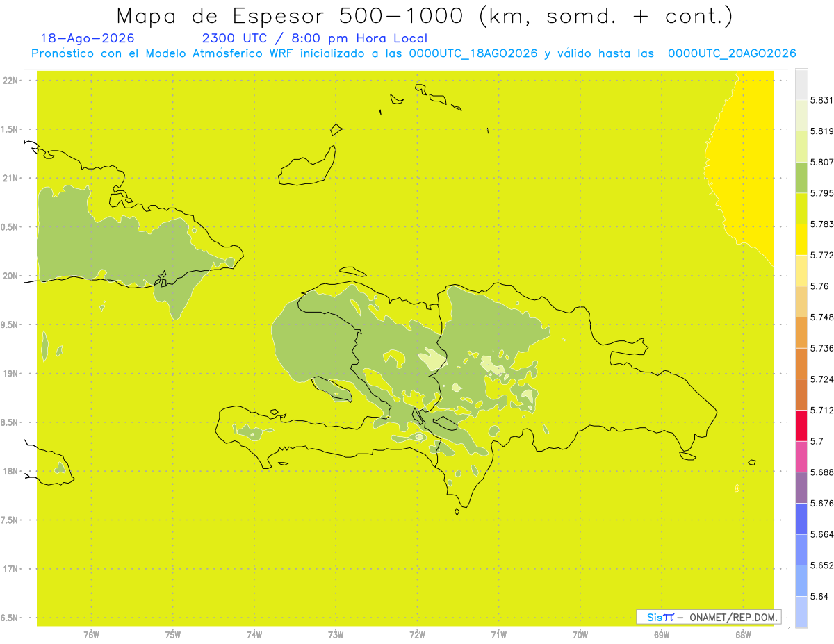Click the latitude label '20N'
Viewport: 834px width, 644px height.
(11, 276)
